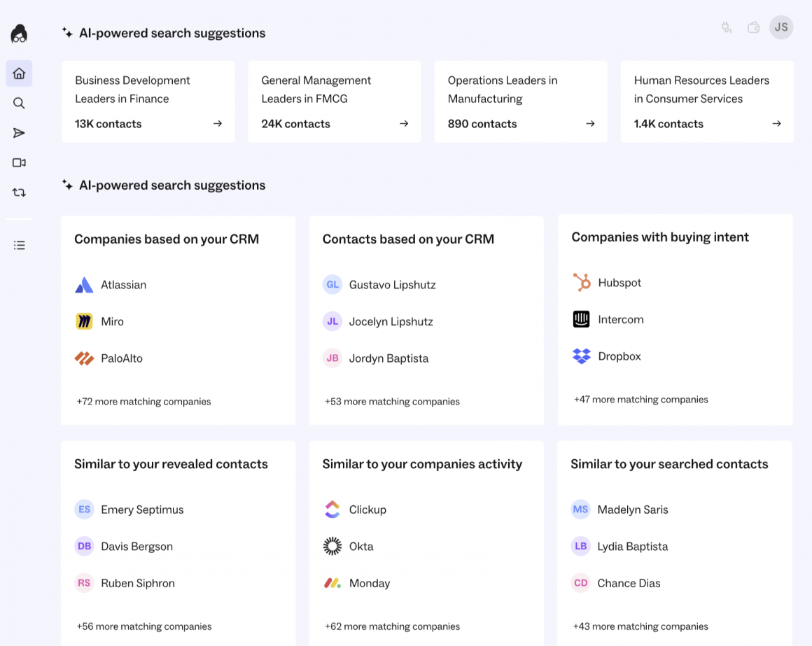Click the Hubspot company logo

pos(582,283)
